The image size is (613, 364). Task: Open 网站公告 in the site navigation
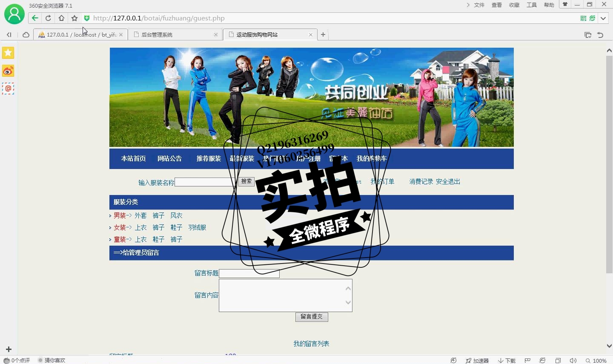pyautogui.click(x=169, y=158)
